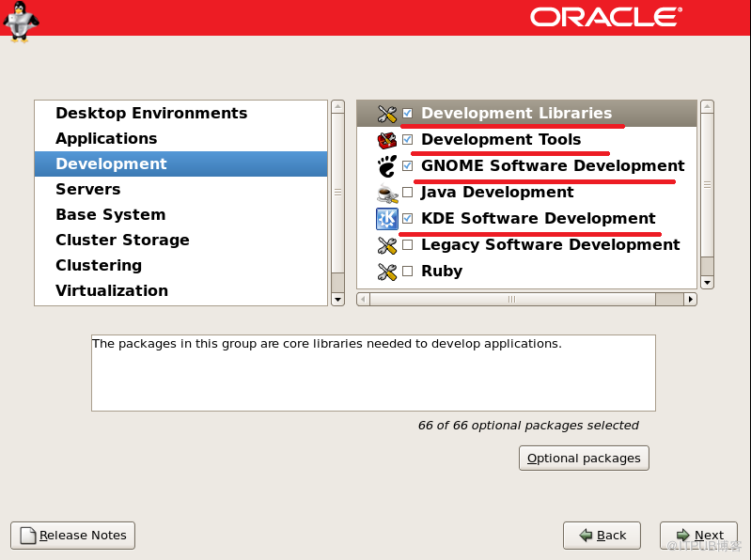This screenshot has height=560, width=751.
Task: Open the Optional packages dialog
Action: coord(584,459)
